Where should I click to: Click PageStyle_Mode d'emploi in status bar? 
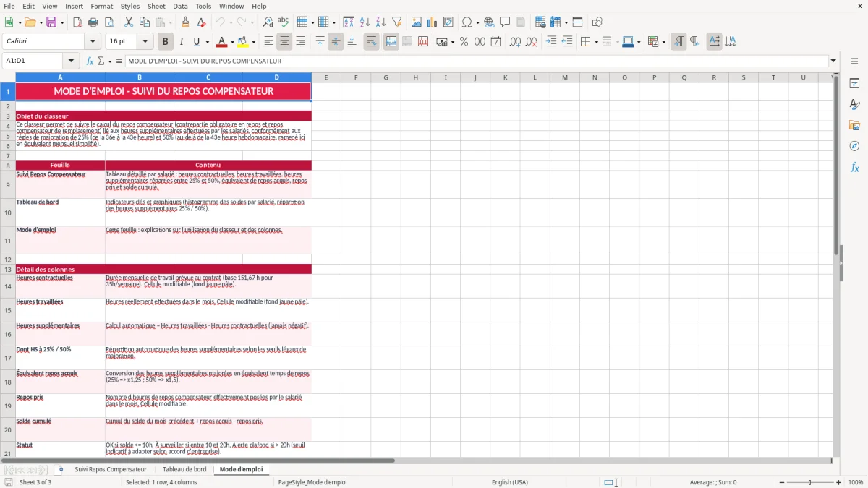tap(312, 482)
